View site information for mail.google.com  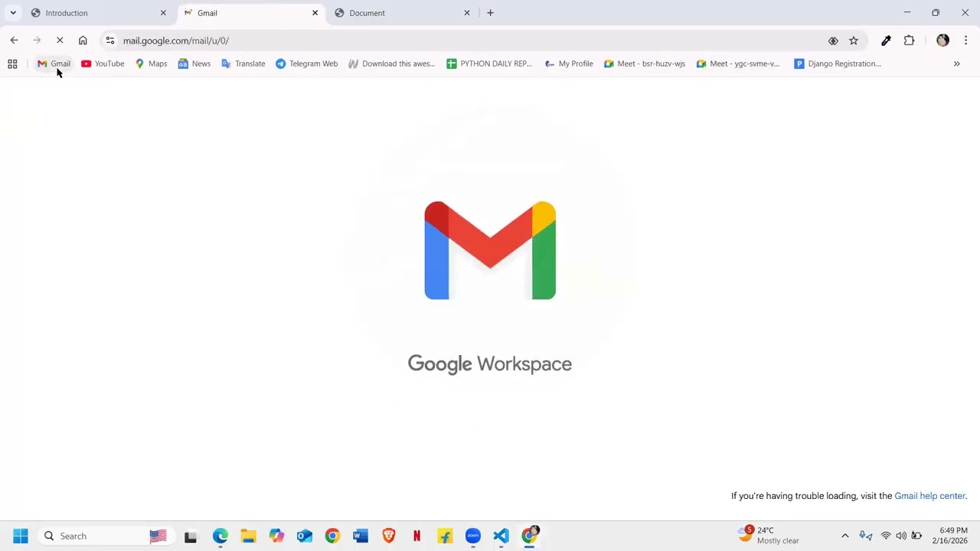[110, 41]
